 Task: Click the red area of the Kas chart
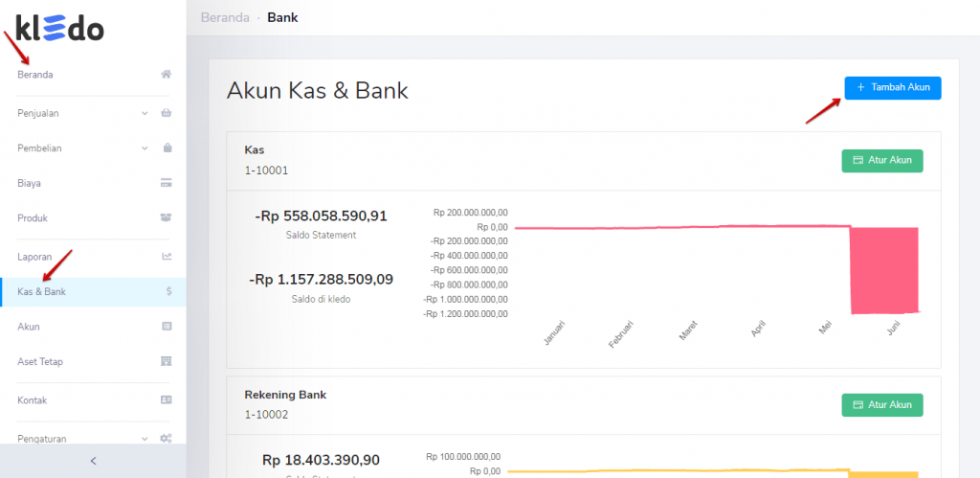click(x=883, y=270)
